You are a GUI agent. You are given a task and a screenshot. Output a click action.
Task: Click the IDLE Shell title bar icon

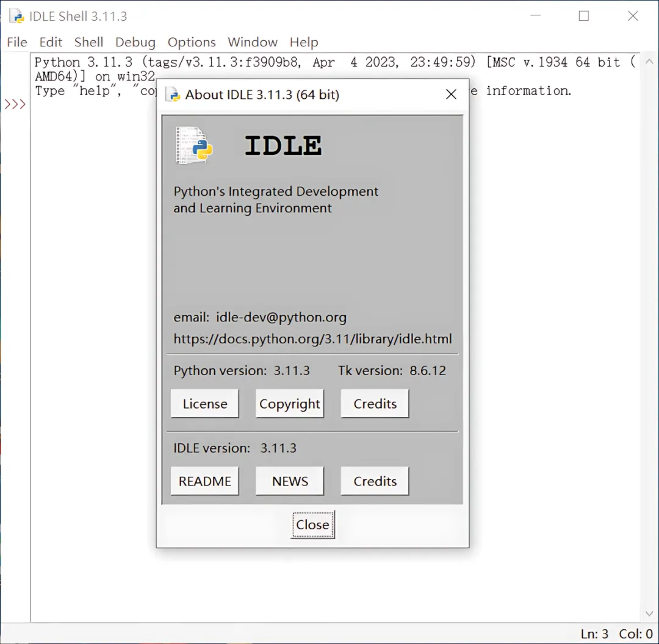coord(17,16)
